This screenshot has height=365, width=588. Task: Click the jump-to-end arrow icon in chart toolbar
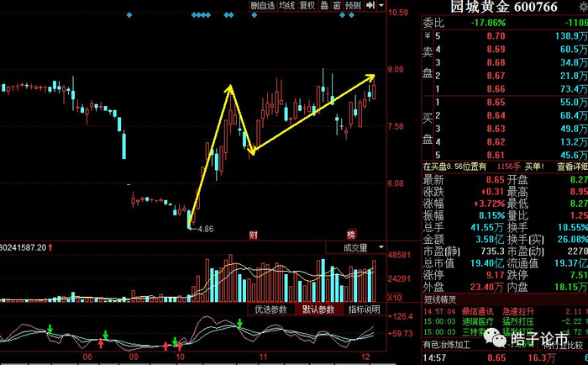click(370, 5)
